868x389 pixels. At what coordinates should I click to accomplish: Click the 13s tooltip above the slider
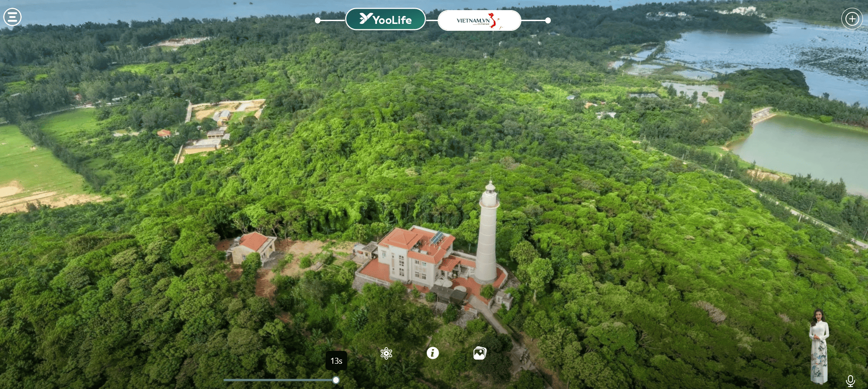tap(337, 361)
